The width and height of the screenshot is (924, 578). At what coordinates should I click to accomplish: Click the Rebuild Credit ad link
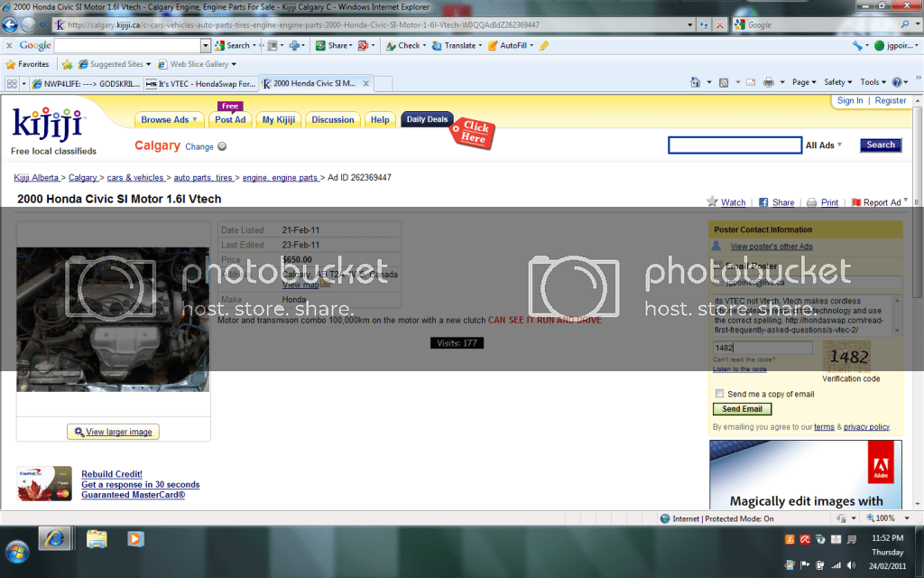[x=111, y=474]
